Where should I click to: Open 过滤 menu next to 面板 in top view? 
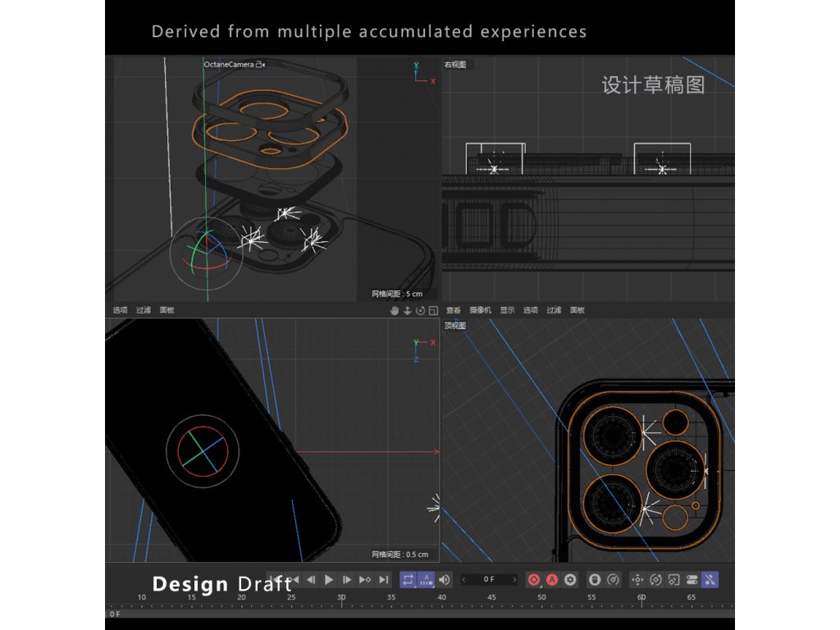[554, 310]
